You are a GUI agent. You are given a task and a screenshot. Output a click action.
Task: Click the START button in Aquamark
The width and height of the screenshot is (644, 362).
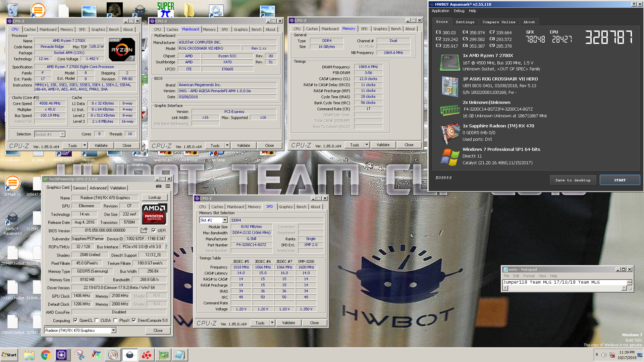tap(620, 180)
